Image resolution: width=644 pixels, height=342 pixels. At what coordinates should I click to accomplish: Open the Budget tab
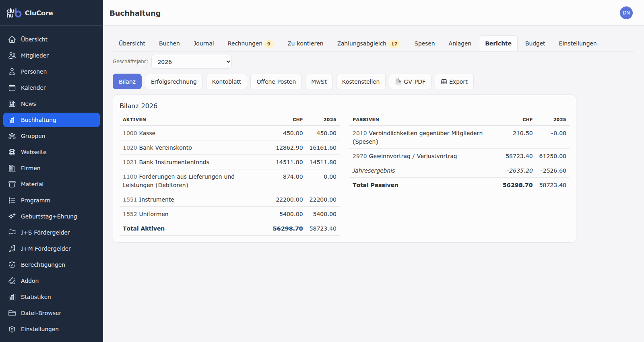click(535, 43)
